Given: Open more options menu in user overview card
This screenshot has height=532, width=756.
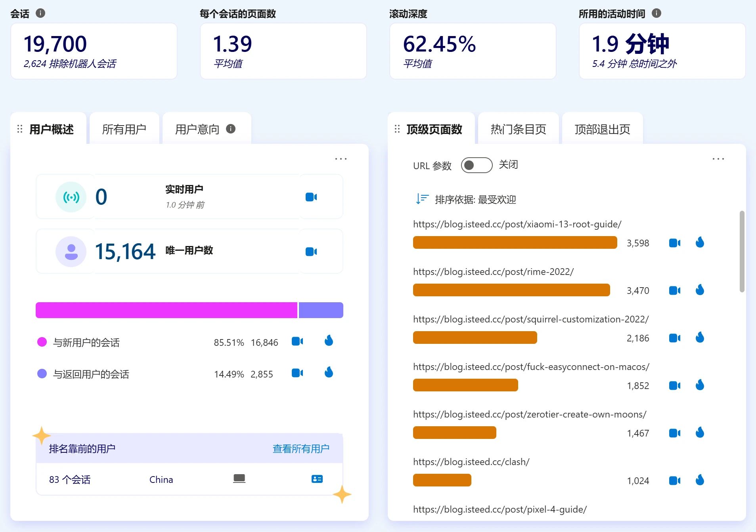Looking at the screenshot, I should point(341,159).
